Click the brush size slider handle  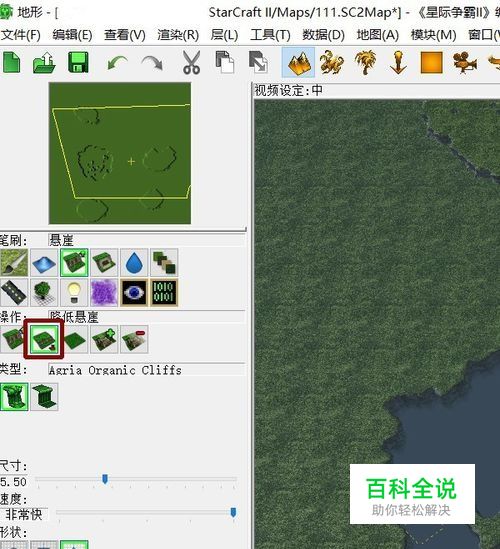coord(105,479)
